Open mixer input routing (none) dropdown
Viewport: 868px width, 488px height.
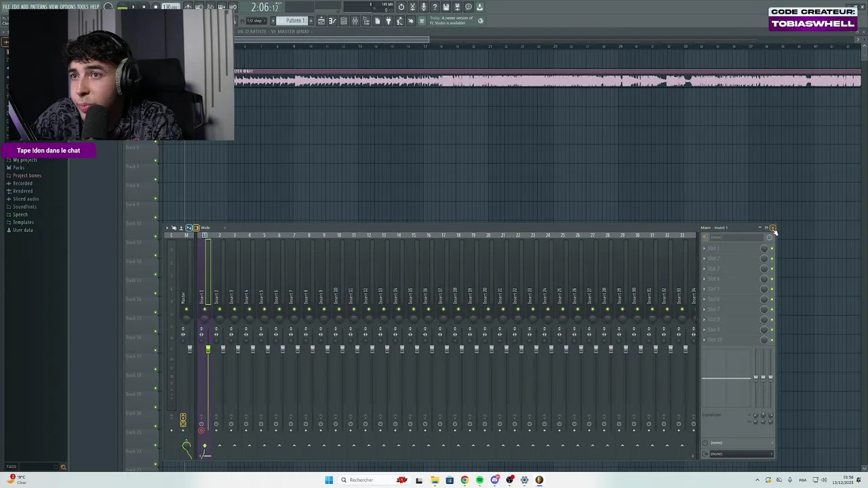[x=738, y=237]
